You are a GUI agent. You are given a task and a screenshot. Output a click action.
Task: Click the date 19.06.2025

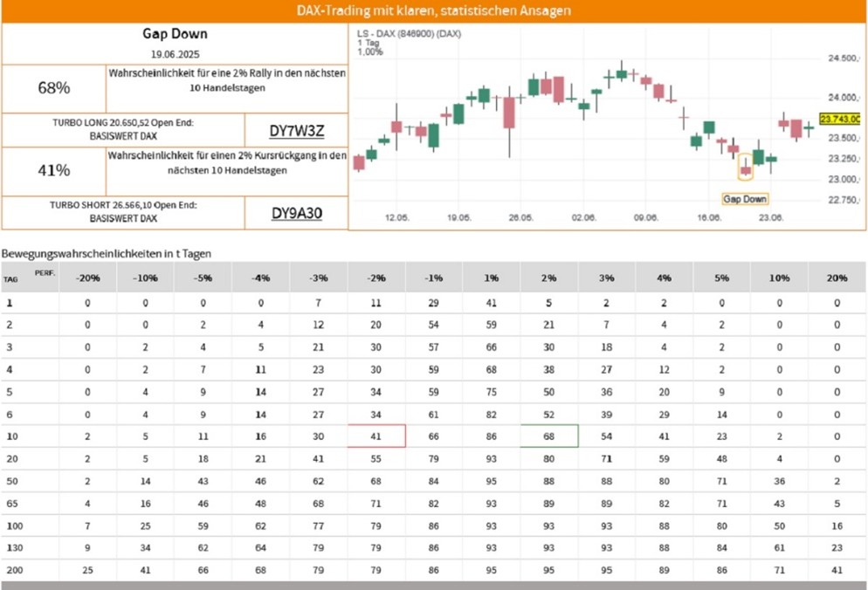click(x=175, y=54)
